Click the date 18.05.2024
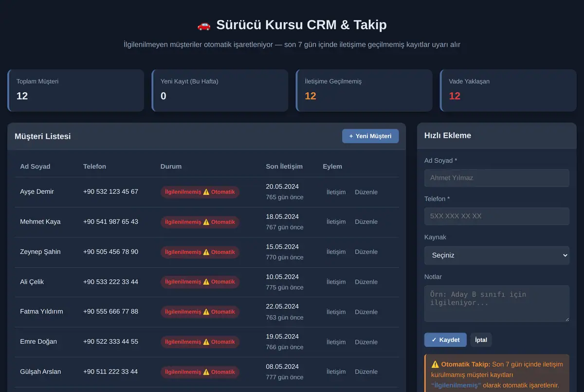Image resolution: width=584 pixels, height=392 pixels. click(282, 217)
